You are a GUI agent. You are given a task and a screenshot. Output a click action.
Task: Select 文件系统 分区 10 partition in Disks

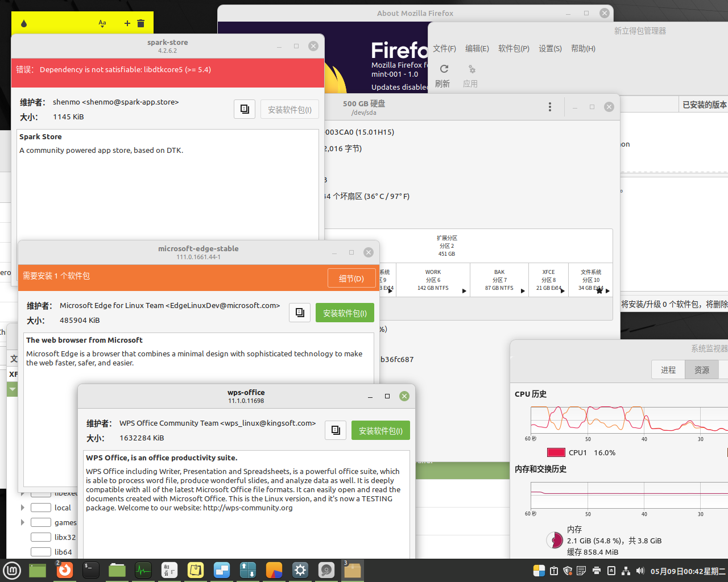590,280
